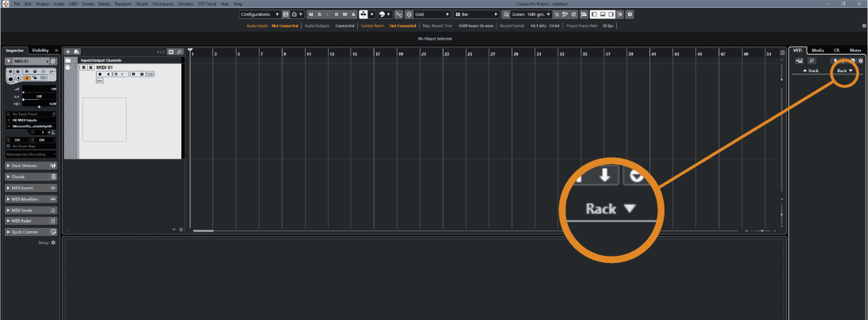Open the Quantize panel icon
Image resolution: width=868 pixels, height=320 pixels.
tap(573, 14)
